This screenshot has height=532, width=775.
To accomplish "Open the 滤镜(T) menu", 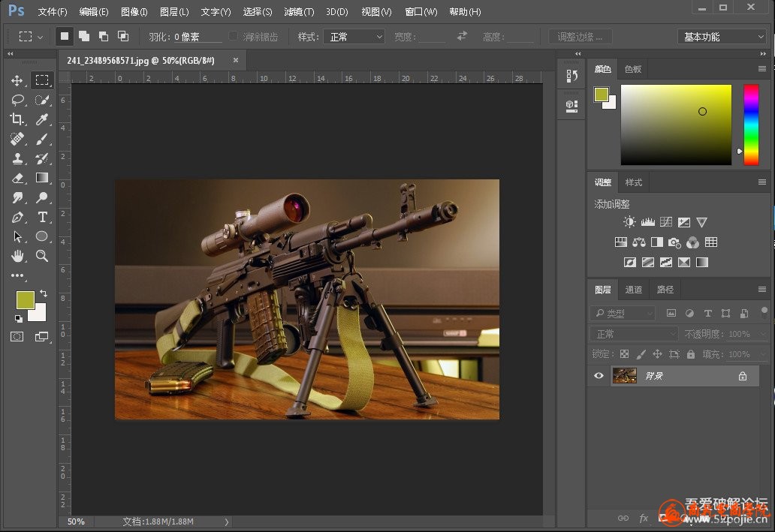I will pos(299,12).
